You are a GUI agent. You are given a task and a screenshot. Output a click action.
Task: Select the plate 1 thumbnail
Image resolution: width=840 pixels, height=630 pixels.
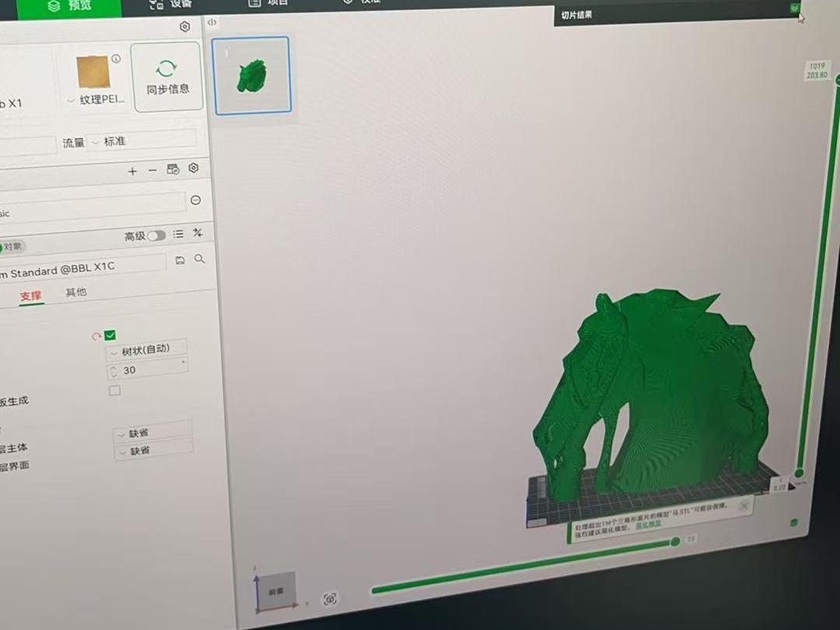[252, 75]
